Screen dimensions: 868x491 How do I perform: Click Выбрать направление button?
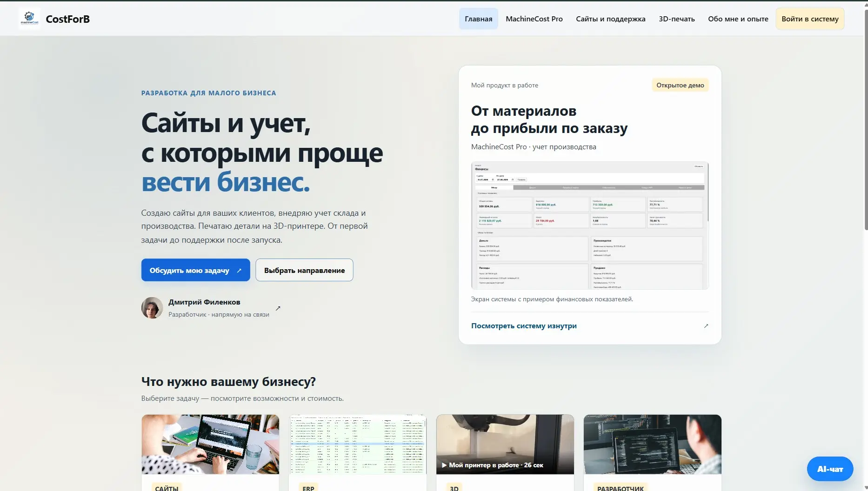coord(304,270)
